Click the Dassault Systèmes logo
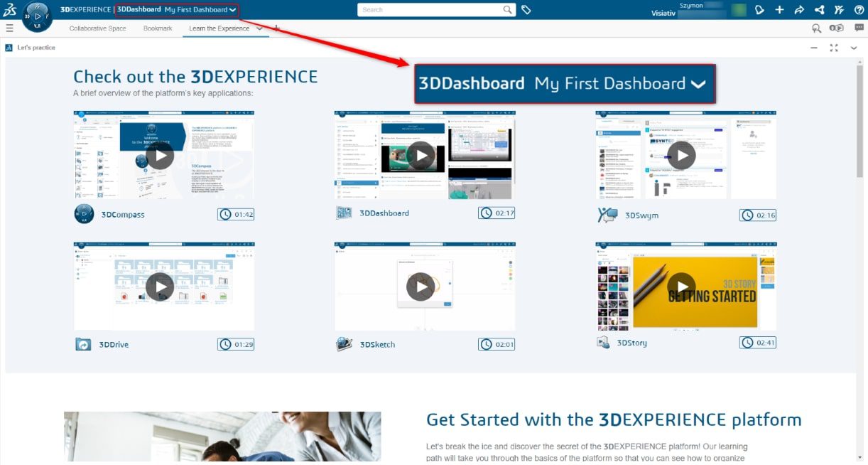 pos(9,9)
